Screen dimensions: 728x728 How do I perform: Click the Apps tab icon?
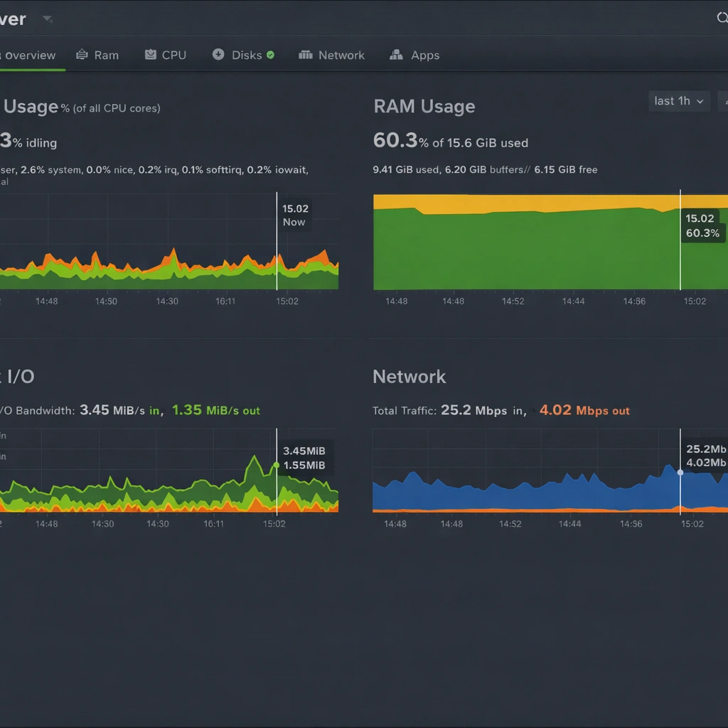point(396,55)
